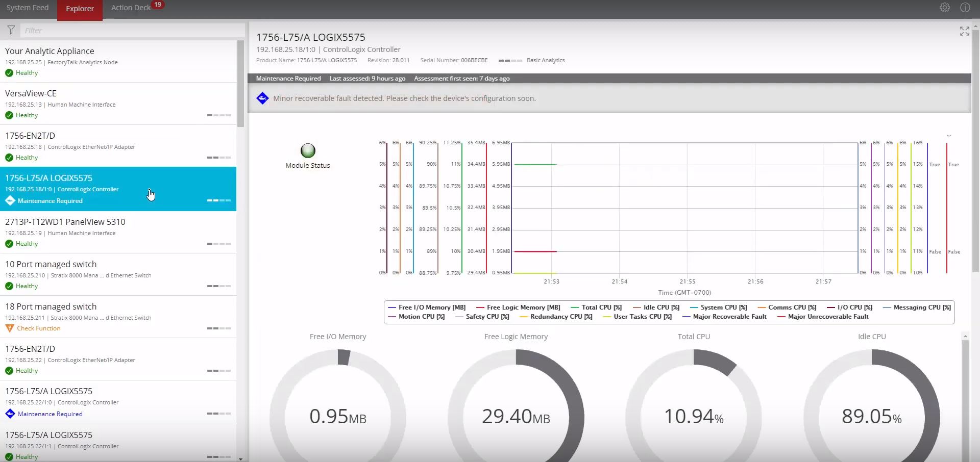The image size is (980, 462).
Task: Collapse chart using the small chevron
Action: click(x=949, y=136)
